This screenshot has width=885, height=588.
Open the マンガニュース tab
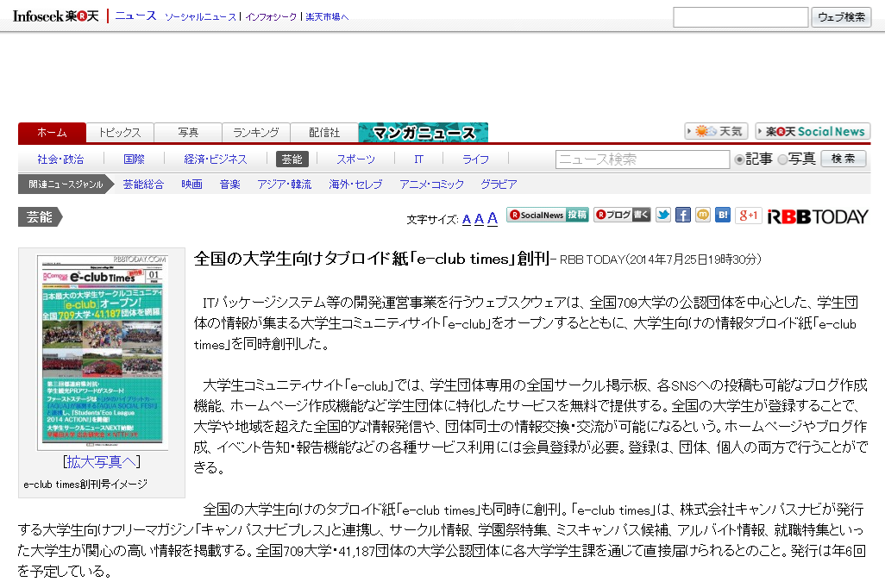click(x=424, y=133)
